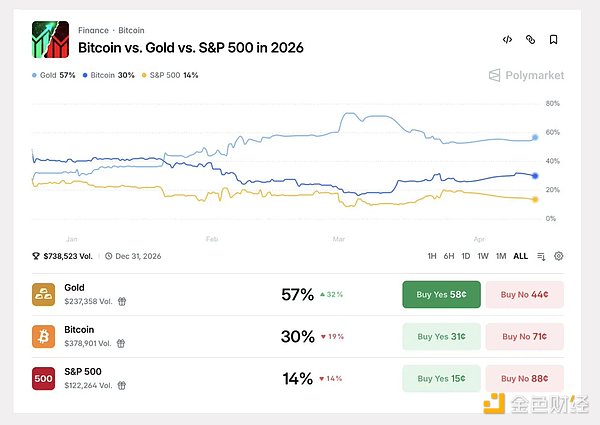Image resolution: width=600 pixels, height=425 pixels.
Task: Click gift icon next to Bitcoin volume
Action: tap(122, 342)
